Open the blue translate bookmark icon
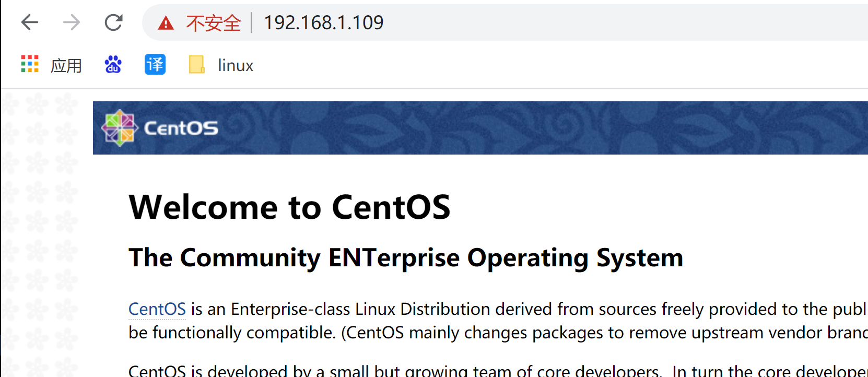The image size is (868, 377). click(x=155, y=64)
